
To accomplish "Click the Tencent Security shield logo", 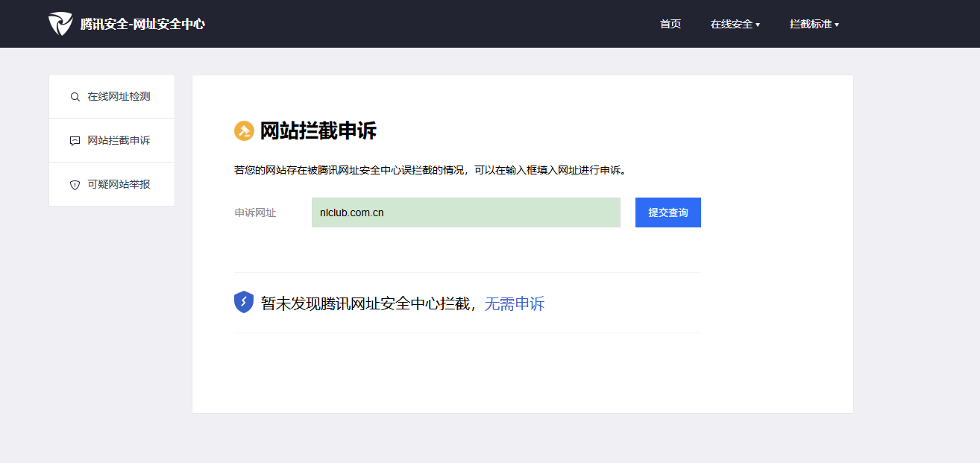I will (x=60, y=24).
